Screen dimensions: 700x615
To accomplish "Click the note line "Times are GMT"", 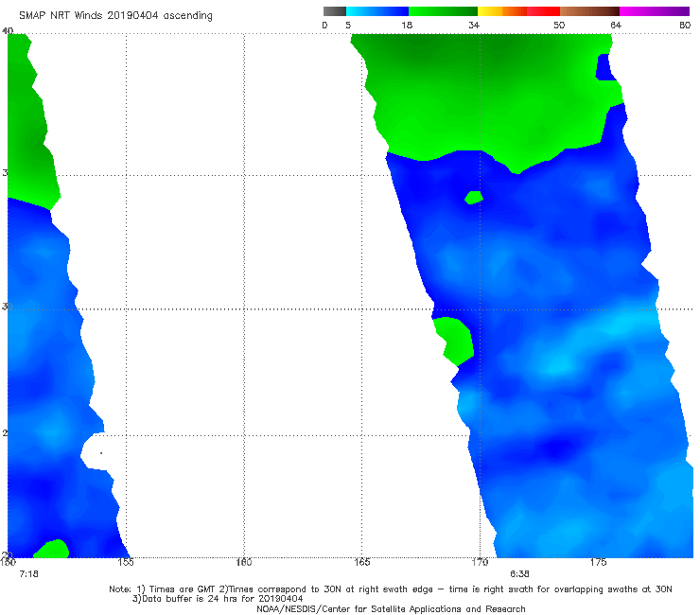I will pyautogui.click(x=183, y=589).
